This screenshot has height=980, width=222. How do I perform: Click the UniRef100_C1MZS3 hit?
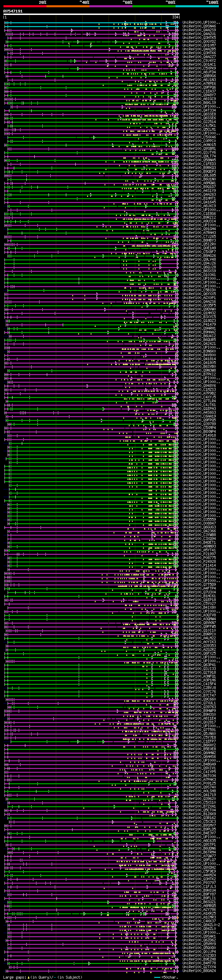pyautogui.click(x=199, y=390)
